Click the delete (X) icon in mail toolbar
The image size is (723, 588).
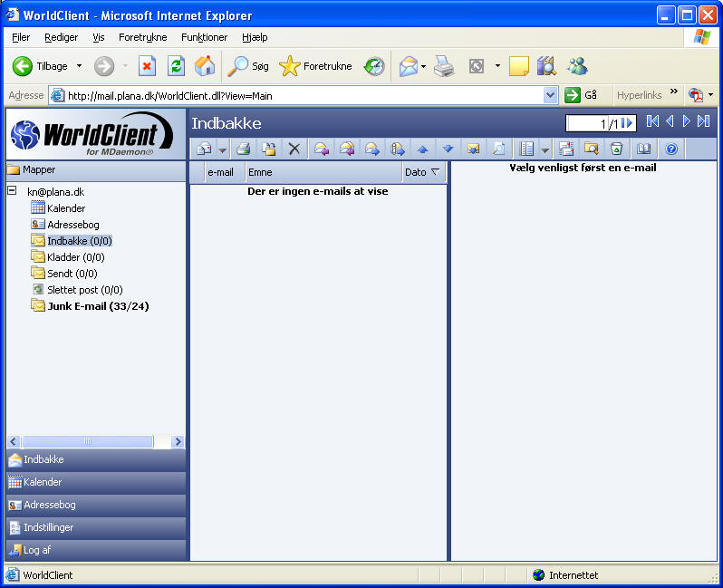(x=294, y=149)
